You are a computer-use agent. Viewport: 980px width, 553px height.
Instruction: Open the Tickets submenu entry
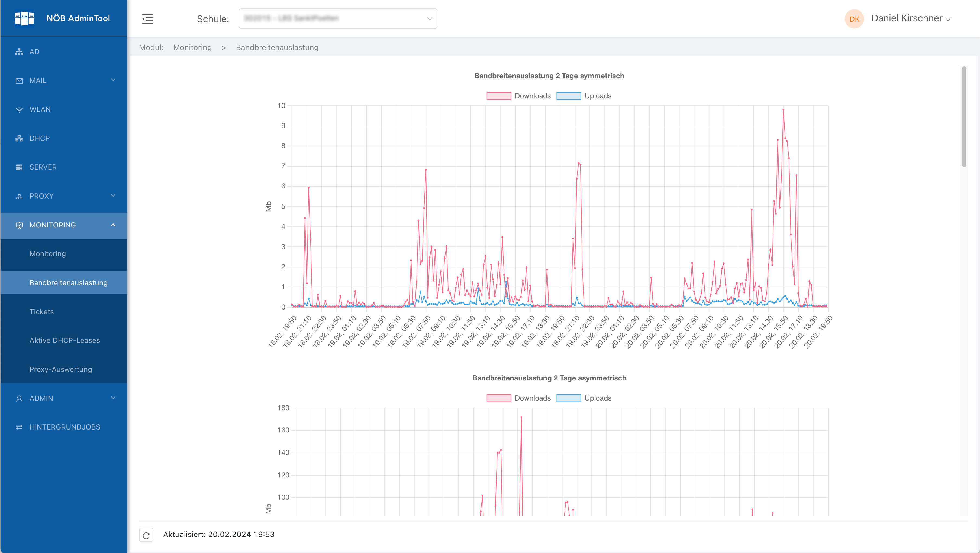coord(64,312)
